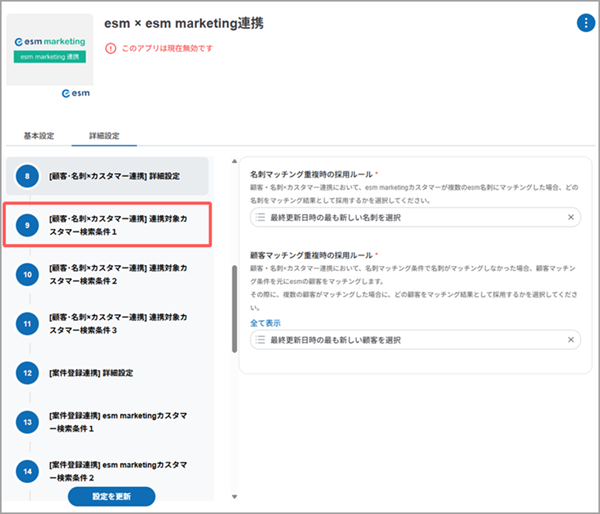Click the step 12 number circle
This screenshot has height=514, width=600.
click(28, 373)
